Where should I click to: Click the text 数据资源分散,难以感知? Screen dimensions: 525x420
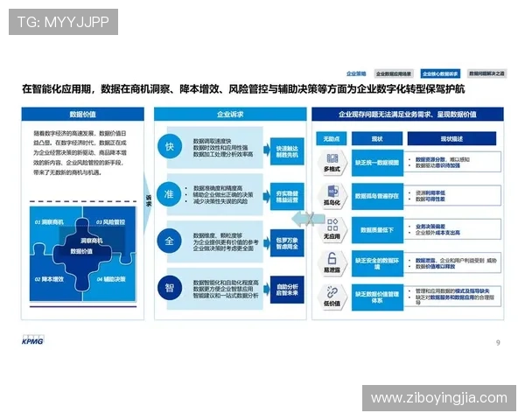click(x=443, y=159)
